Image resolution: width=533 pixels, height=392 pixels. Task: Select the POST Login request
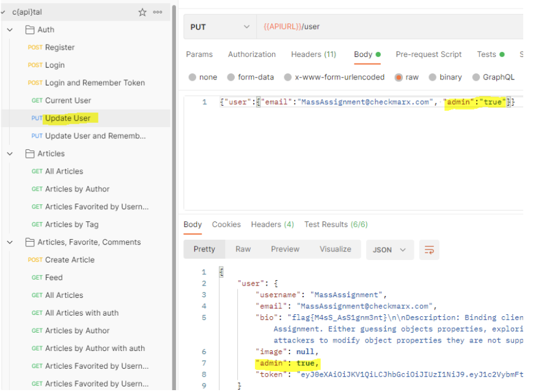coord(54,65)
